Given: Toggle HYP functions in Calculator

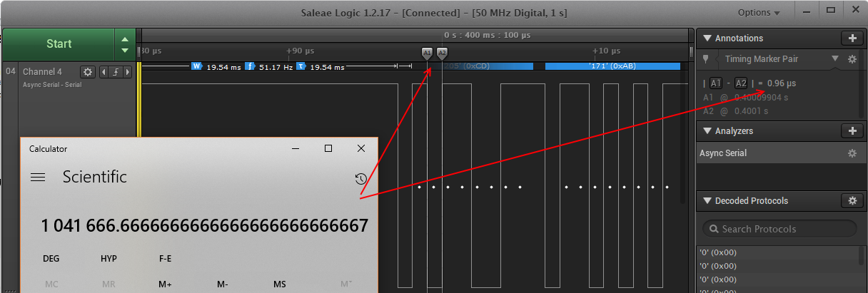Looking at the screenshot, I should 108,259.
